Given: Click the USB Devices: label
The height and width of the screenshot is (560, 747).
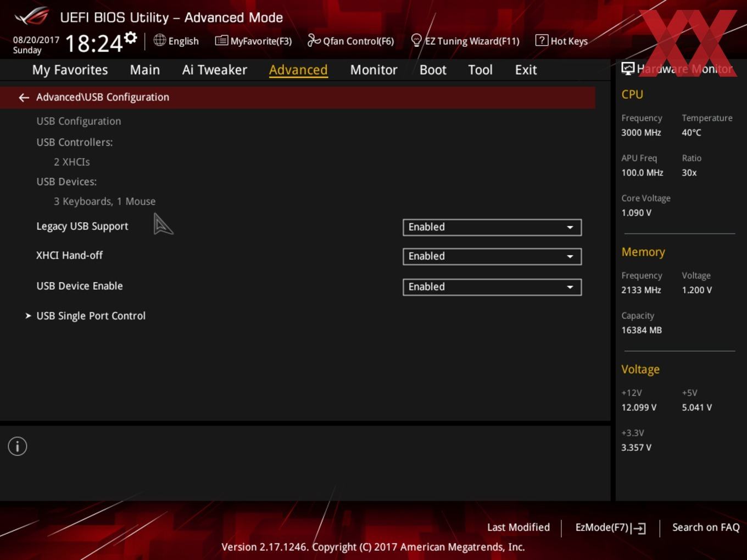Looking at the screenshot, I should pos(66,182).
